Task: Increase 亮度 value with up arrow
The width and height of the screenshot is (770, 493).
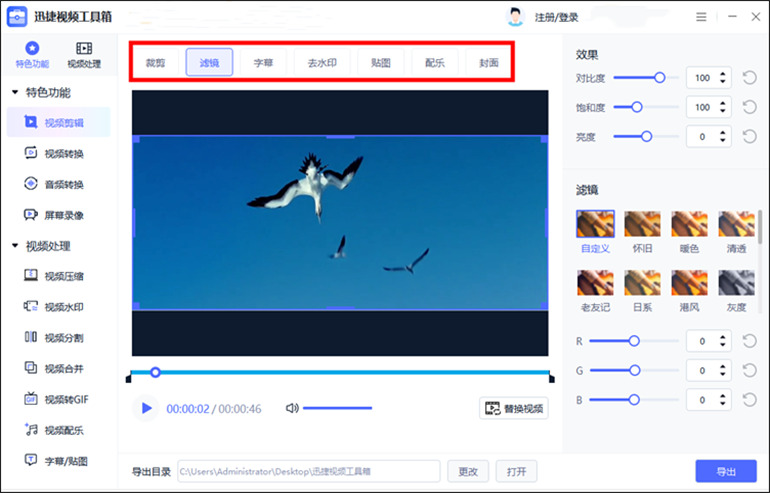Action: pos(722,133)
